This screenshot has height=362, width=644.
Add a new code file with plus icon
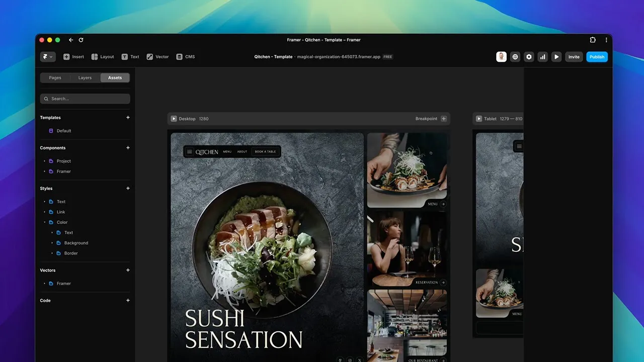click(x=128, y=301)
